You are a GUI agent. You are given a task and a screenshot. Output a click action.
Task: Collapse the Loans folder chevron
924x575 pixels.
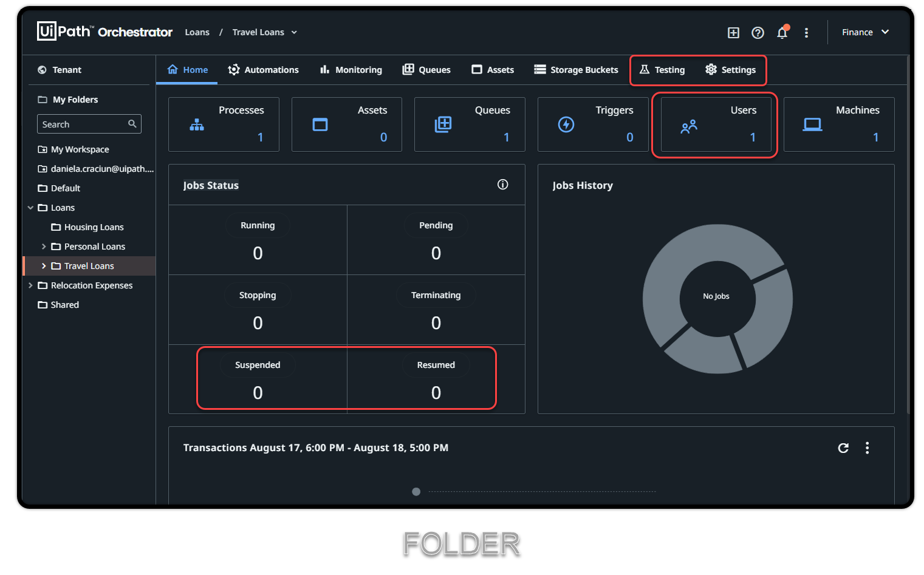click(30, 208)
